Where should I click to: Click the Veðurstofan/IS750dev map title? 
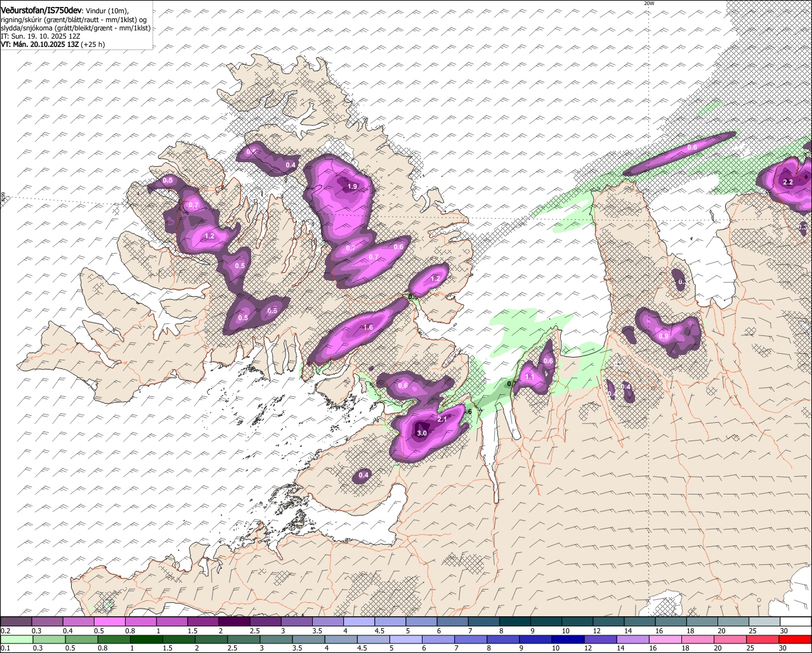41,10
